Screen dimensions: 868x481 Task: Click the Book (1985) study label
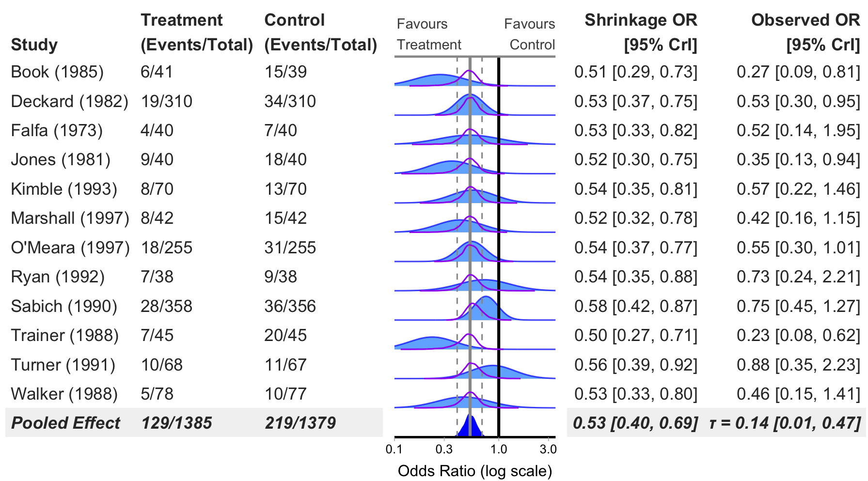click(57, 72)
